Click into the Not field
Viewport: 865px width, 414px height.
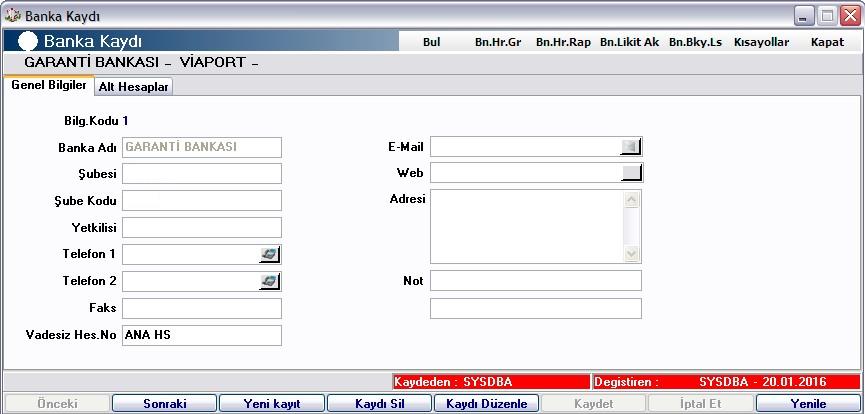coord(536,280)
